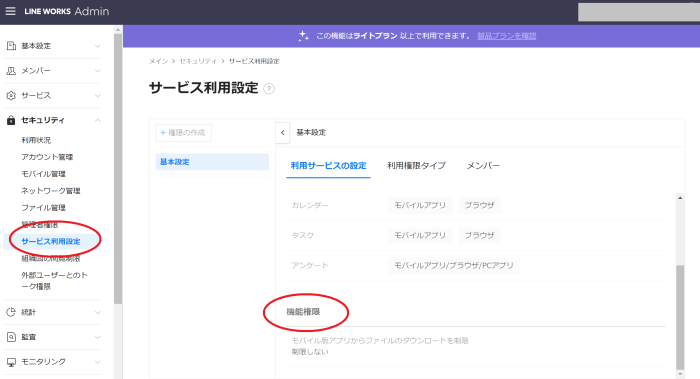Viewport: 700px width, 379px height.
Task: Click the 機能権限 section heading
Action: point(303,312)
